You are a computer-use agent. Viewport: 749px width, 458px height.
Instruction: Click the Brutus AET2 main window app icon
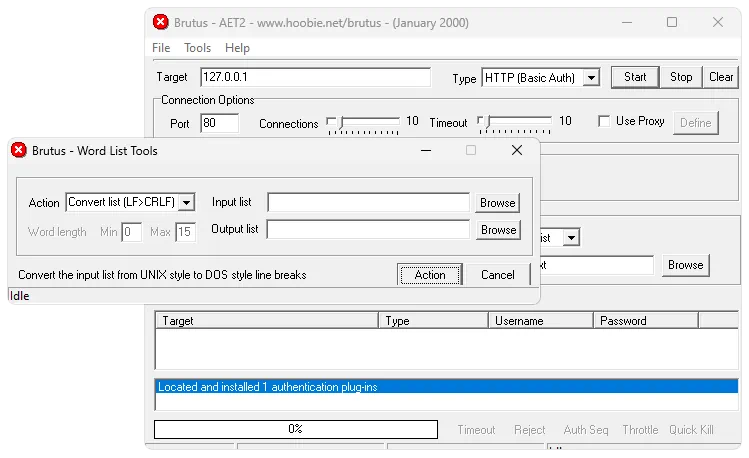coord(160,22)
